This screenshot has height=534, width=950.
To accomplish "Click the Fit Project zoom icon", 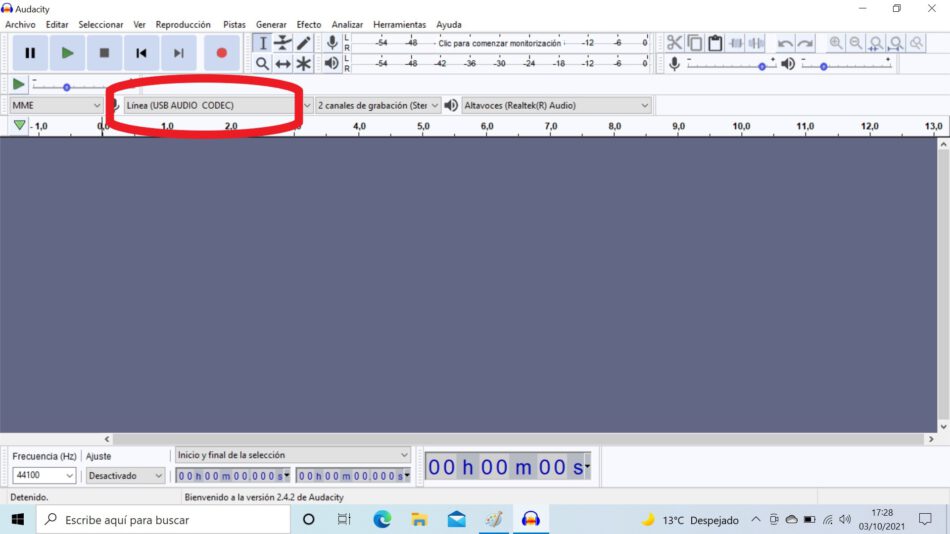I will tap(896, 43).
